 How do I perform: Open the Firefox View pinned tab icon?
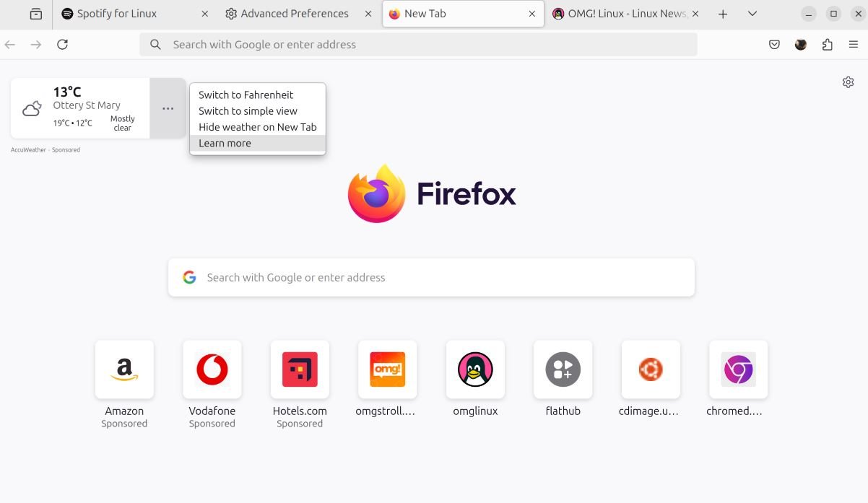(x=35, y=14)
